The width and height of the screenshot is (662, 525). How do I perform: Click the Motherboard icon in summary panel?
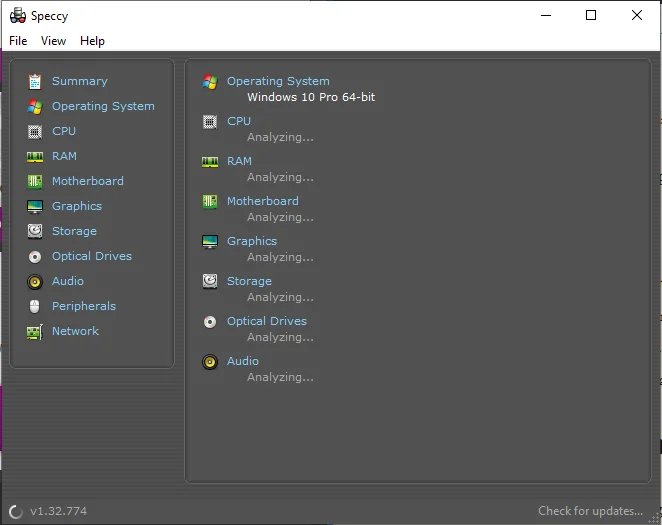click(210, 201)
